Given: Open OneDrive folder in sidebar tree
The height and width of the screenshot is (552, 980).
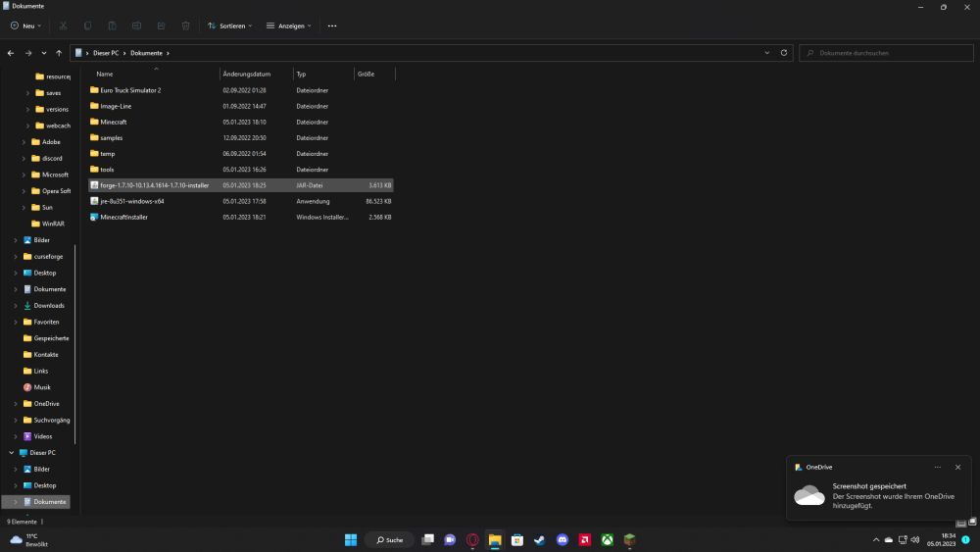Looking at the screenshot, I should click(41, 403).
